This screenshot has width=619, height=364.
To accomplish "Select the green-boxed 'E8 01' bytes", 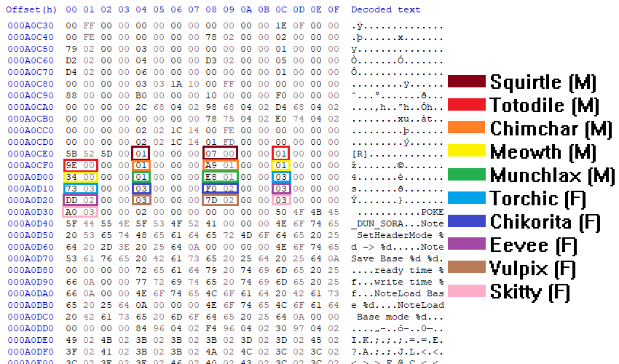I will (220, 176).
